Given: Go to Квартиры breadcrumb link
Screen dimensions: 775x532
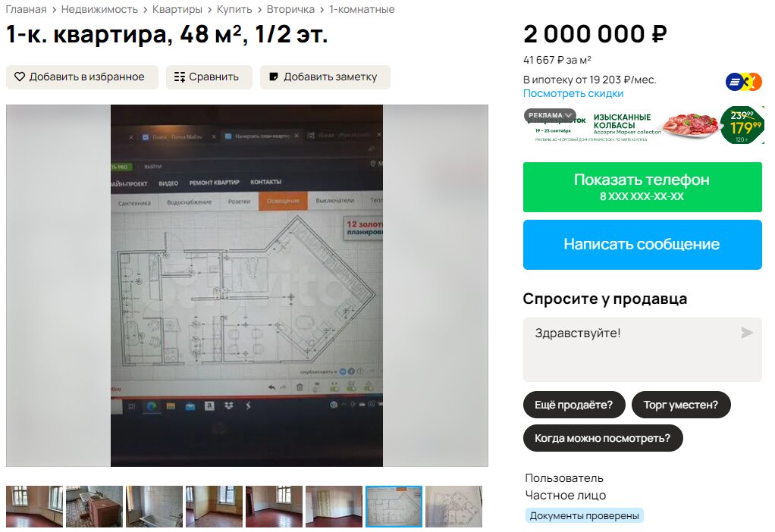Looking at the screenshot, I should pos(177,9).
